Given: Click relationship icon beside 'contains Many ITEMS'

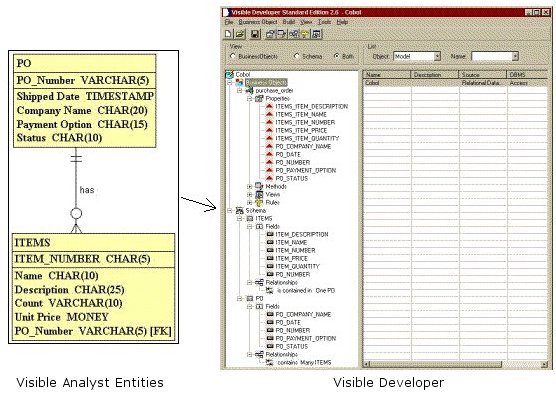Looking at the screenshot, I should [269, 362].
